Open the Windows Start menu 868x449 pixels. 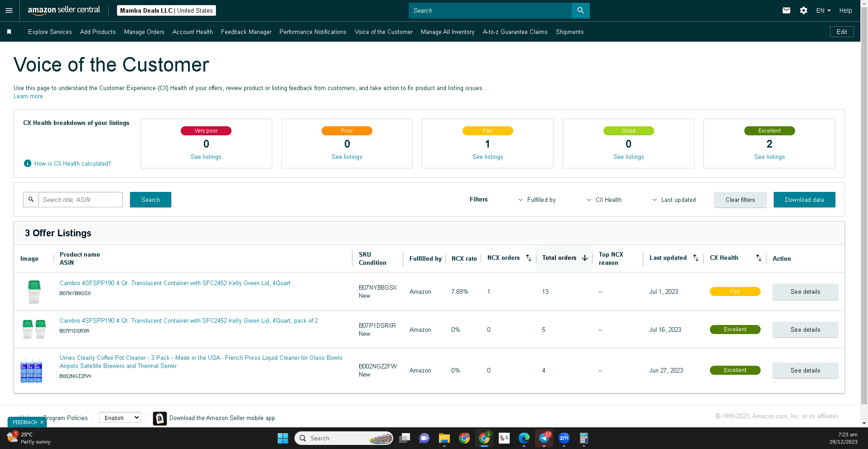283,438
